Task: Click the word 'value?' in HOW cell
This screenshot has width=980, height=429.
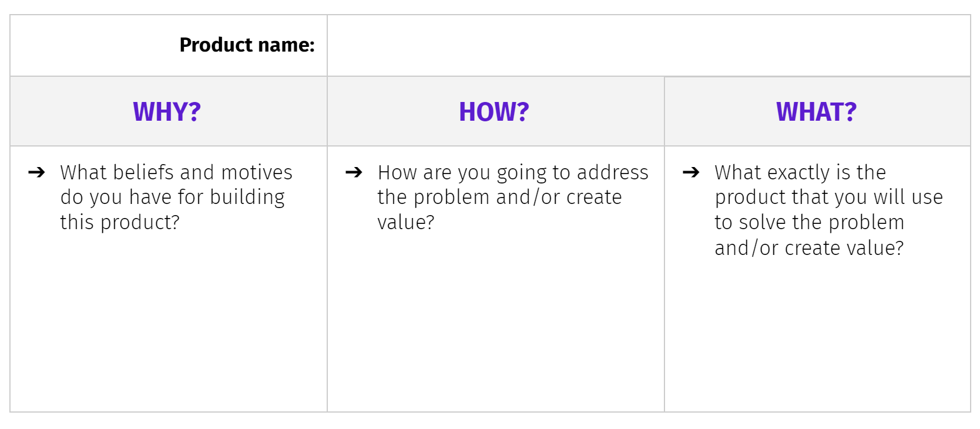Action: click(406, 223)
